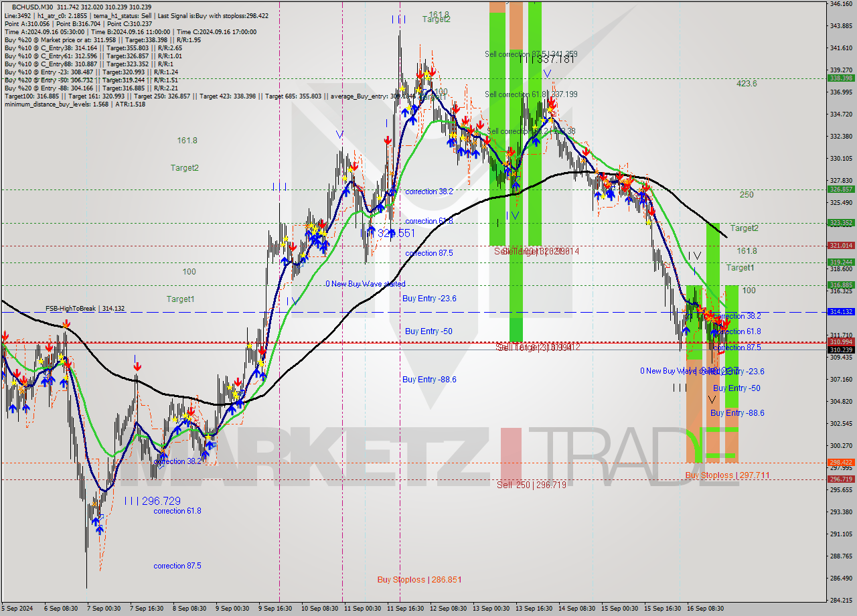Viewport: 857px width, 616px height.
Task: Click the green 326.857 price tag
Action: [840, 189]
